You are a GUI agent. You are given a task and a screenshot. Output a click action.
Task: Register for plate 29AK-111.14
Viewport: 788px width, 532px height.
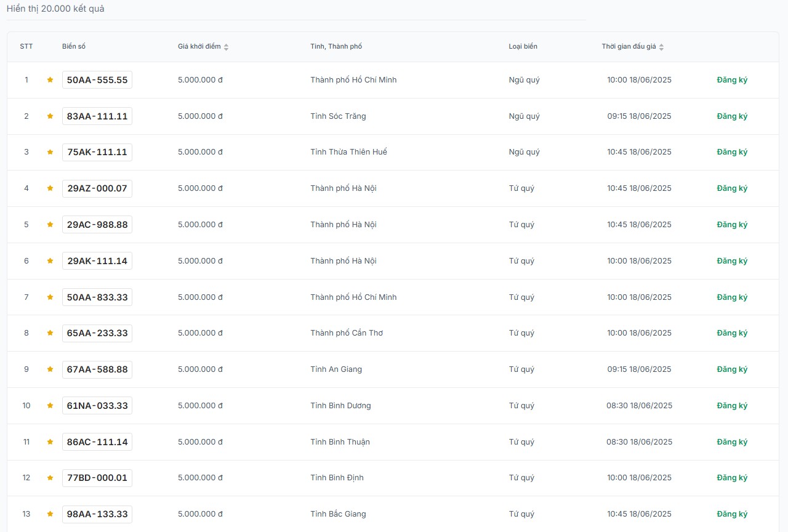(732, 261)
